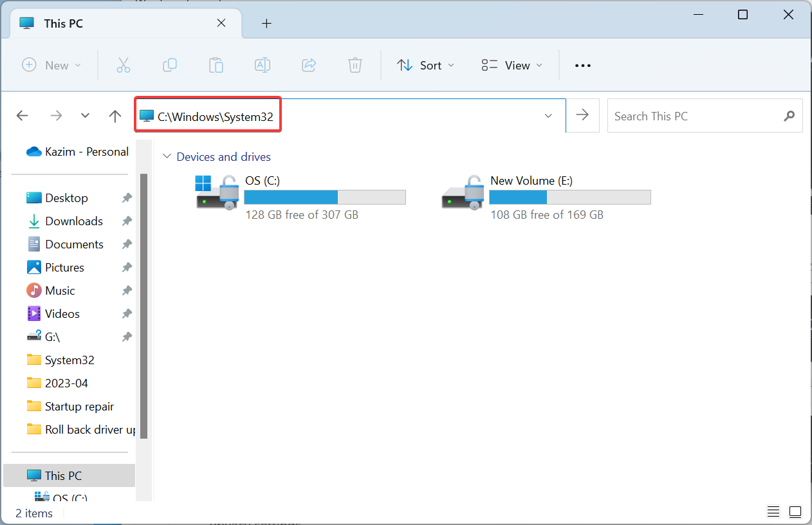Viewport: 812px width, 525px height.
Task: Click the Cut scissors icon
Action: 123,65
